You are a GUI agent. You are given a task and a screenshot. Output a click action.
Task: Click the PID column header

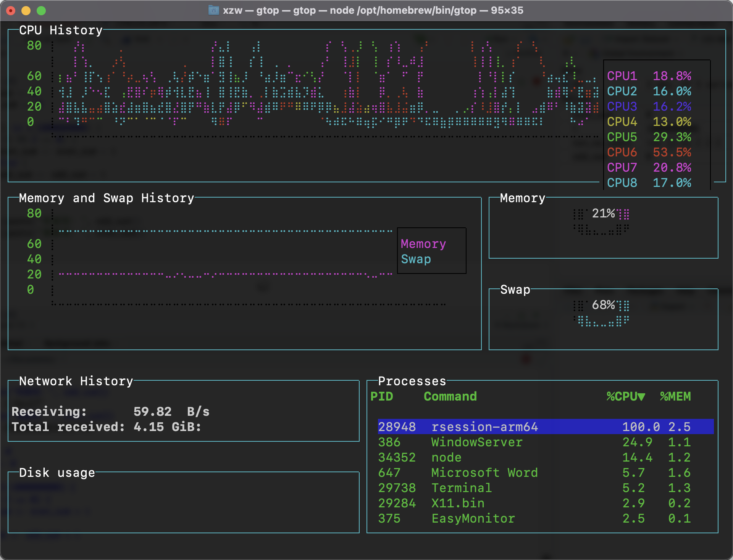point(382,396)
